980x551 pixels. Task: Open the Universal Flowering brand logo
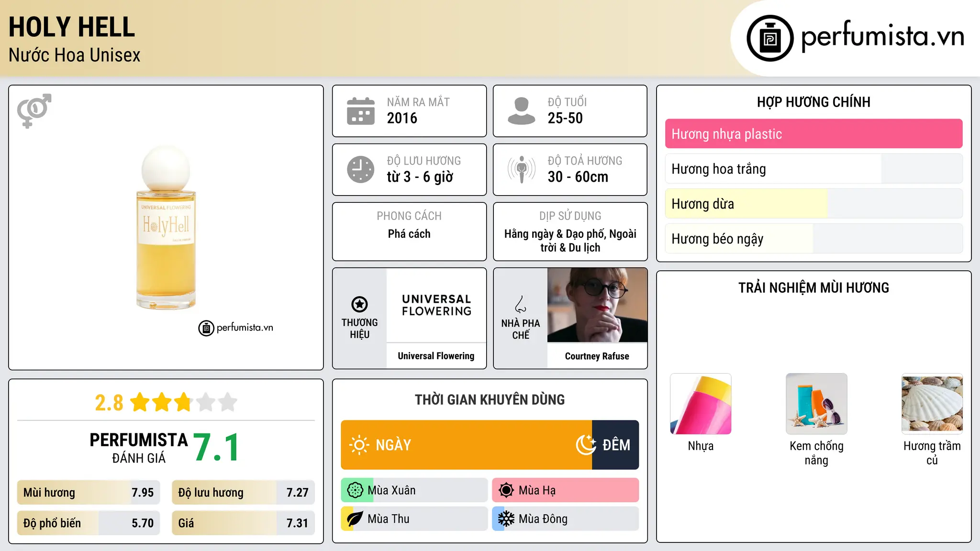click(x=436, y=305)
